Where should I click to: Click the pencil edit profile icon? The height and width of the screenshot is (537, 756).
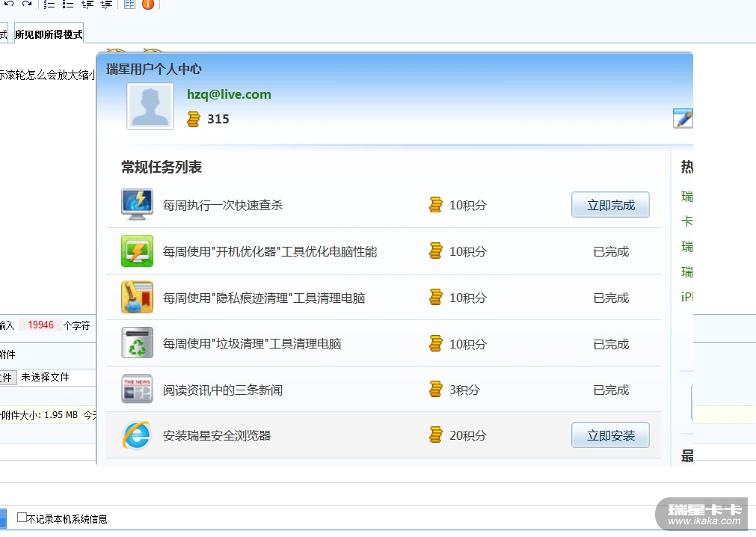pyautogui.click(x=683, y=119)
